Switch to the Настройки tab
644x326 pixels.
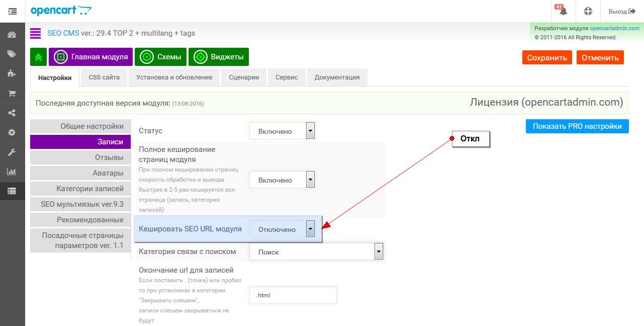(55, 77)
